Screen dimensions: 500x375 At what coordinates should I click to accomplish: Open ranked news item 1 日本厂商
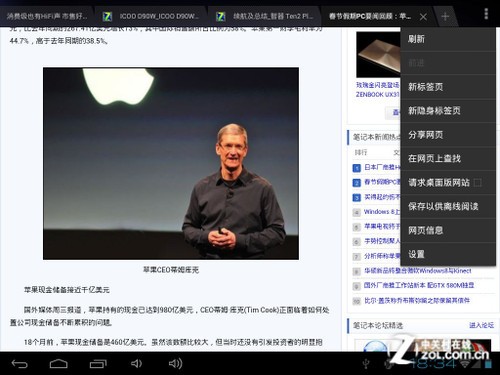[382, 167]
